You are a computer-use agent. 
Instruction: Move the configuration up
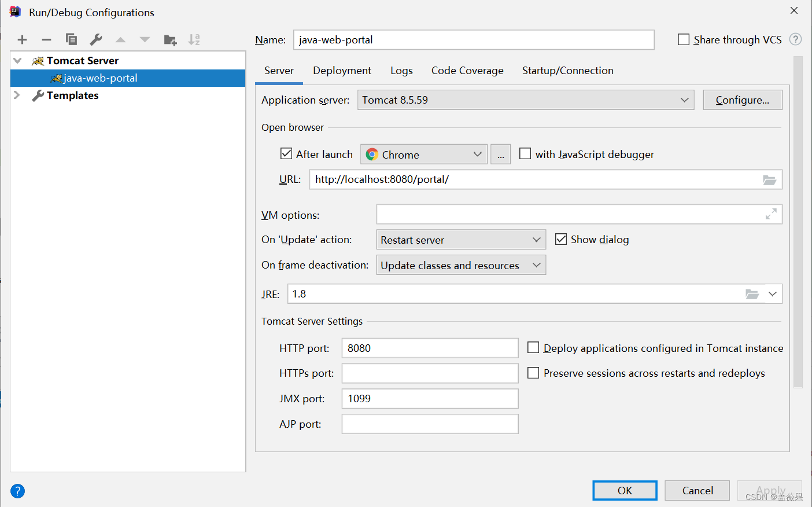pos(120,39)
